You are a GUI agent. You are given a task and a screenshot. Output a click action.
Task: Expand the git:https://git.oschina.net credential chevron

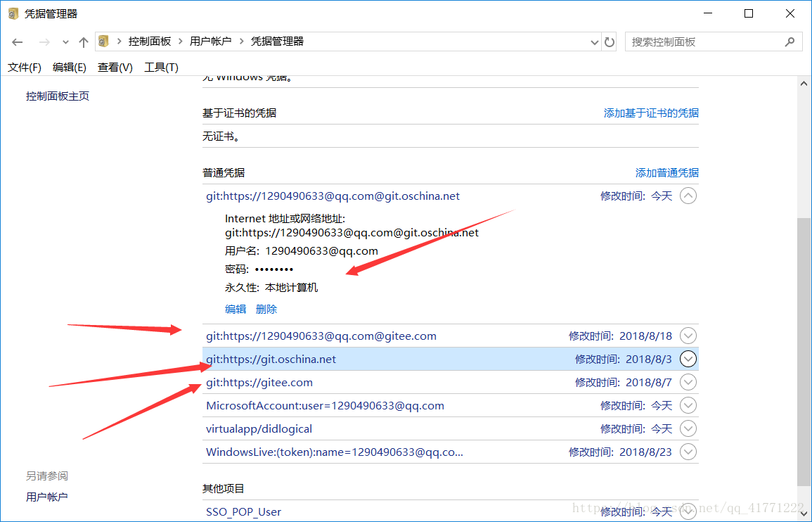pos(688,359)
